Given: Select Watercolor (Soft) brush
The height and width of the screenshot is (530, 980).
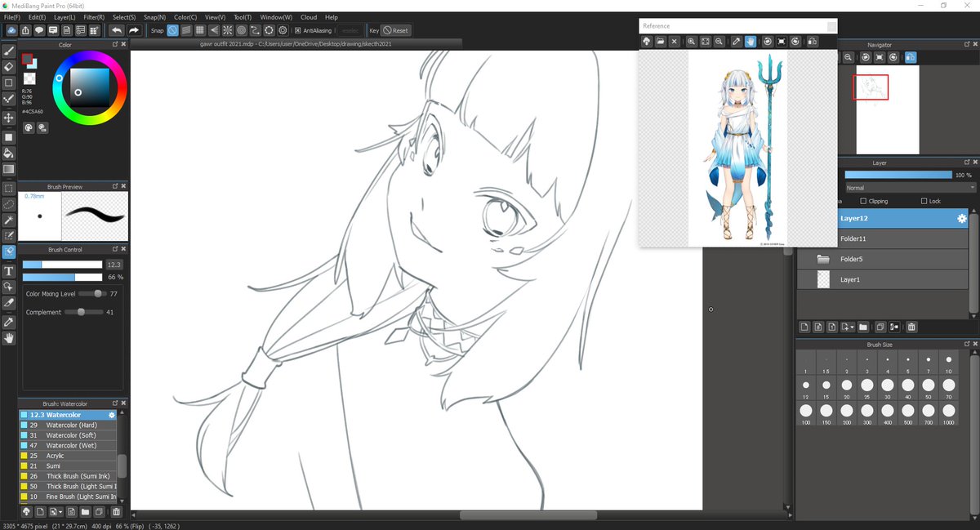Looking at the screenshot, I should [68, 435].
